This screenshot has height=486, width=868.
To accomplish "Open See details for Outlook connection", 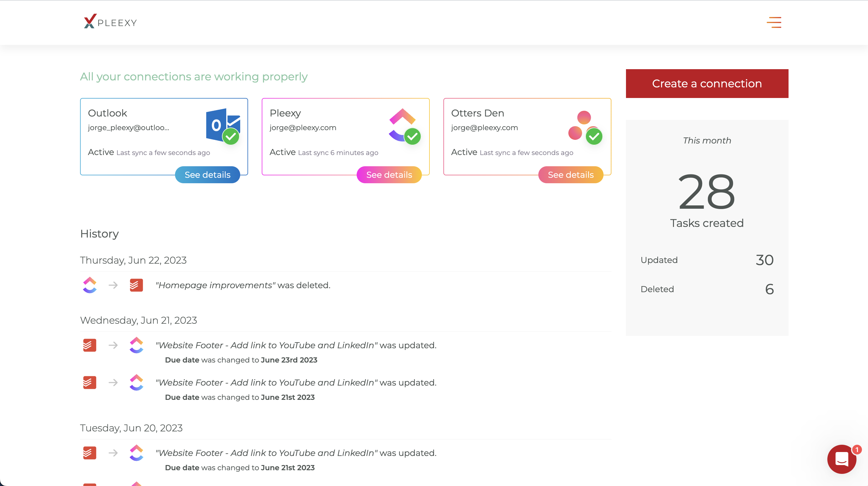I will pyautogui.click(x=207, y=174).
